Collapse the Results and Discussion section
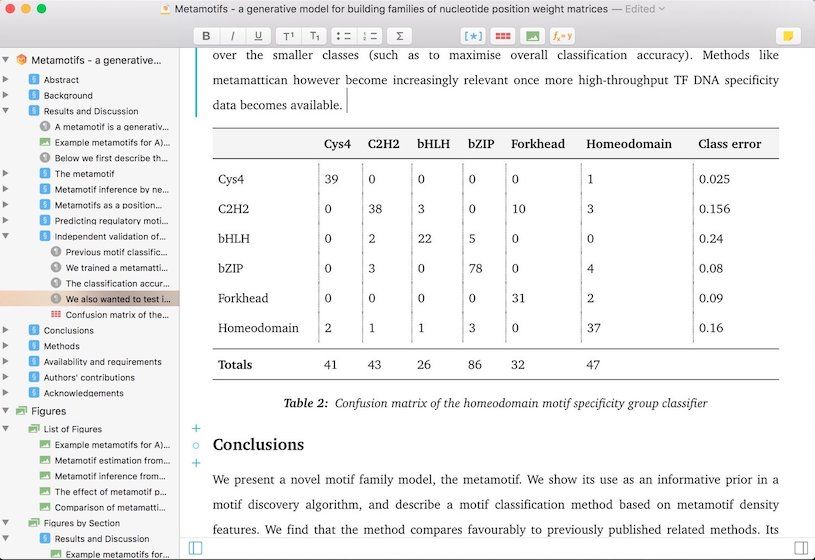Viewport: 815px width, 560px height. pos(7,111)
